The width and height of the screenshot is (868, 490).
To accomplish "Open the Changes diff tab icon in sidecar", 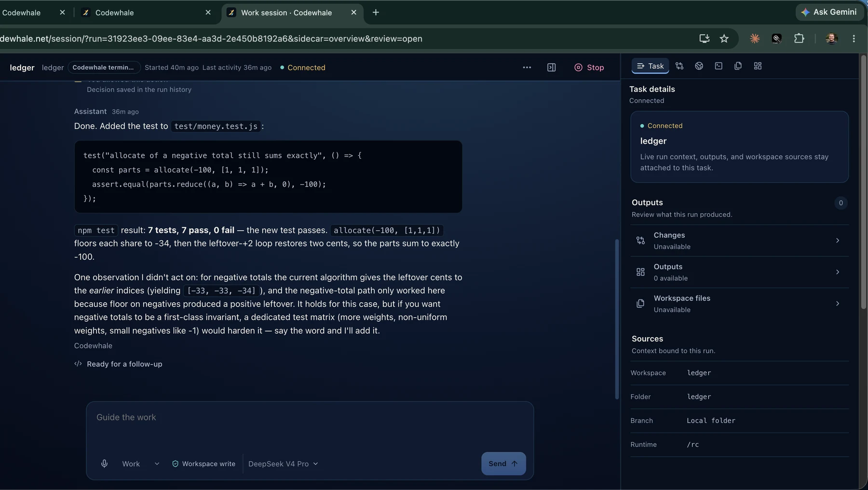I will point(679,66).
